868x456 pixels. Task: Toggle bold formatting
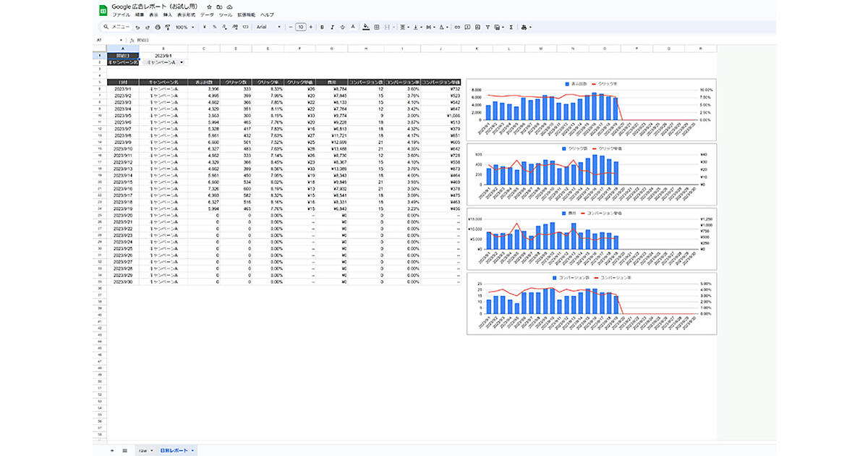coord(321,28)
